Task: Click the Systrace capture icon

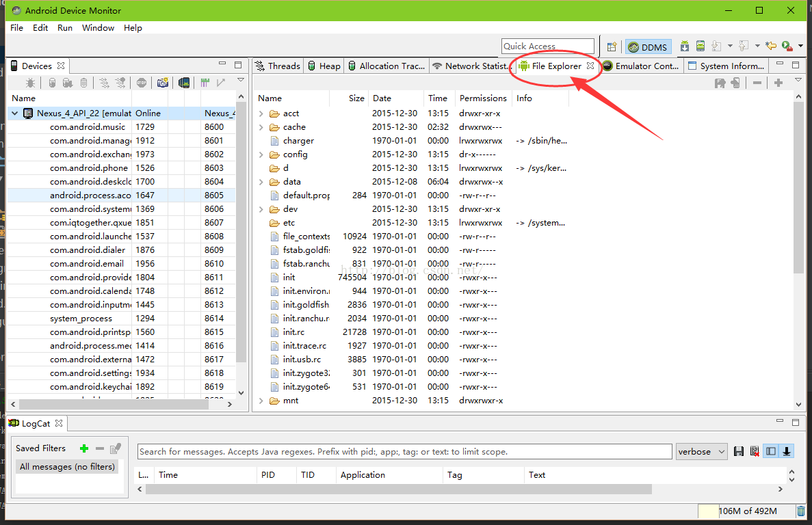Action: [x=205, y=83]
